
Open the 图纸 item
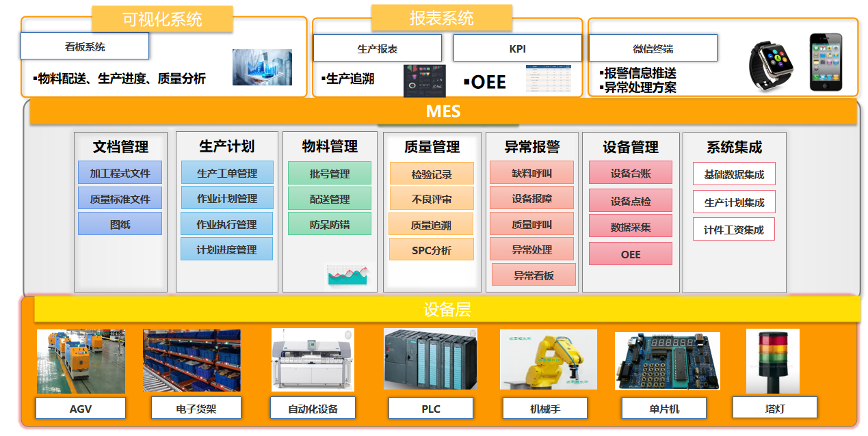[x=120, y=223]
